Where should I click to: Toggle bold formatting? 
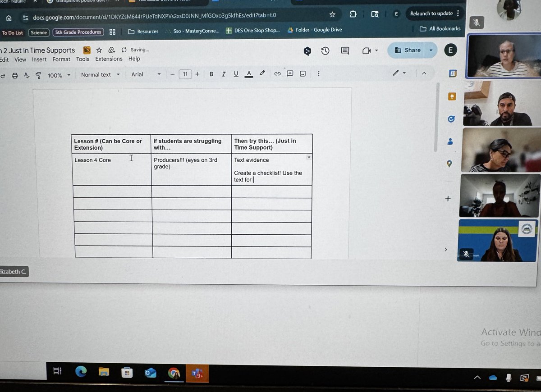(x=211, y=74)
